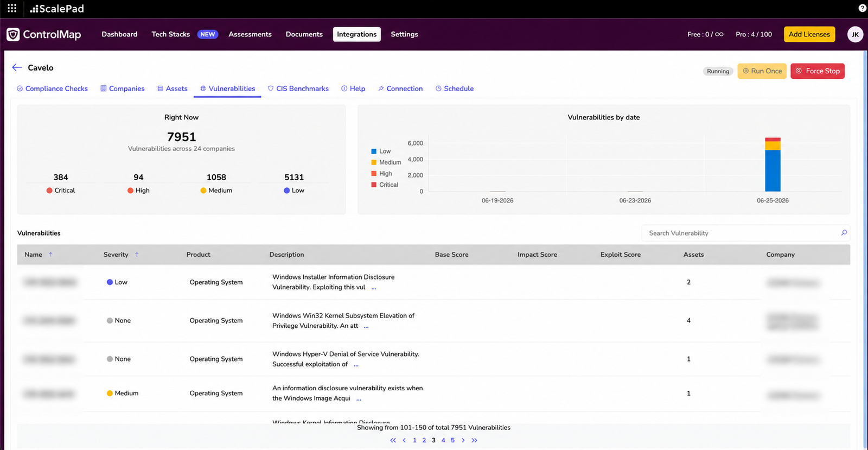Image resolution: width=868 pixels, height=450 pixels.
Task: Click the Impact Score column header
Action: tap(537, 255)
